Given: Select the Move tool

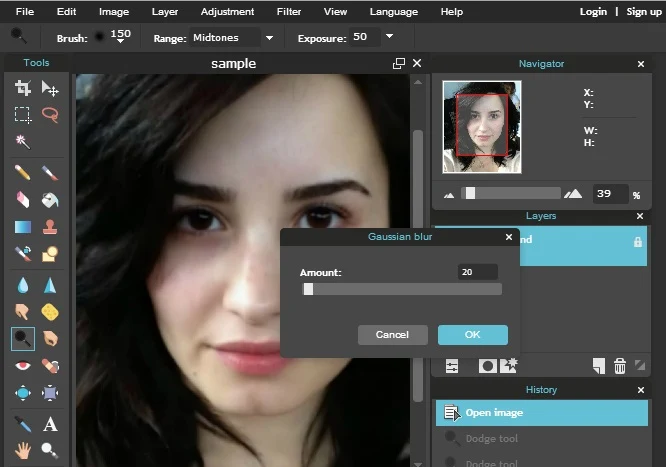Looking at the screenshot, I should 50,88.
